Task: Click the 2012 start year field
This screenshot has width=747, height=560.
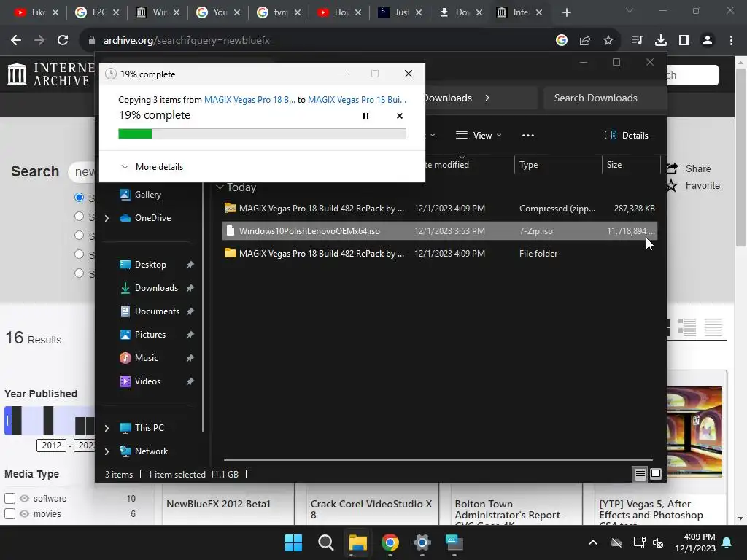Action: pos(52,446)
